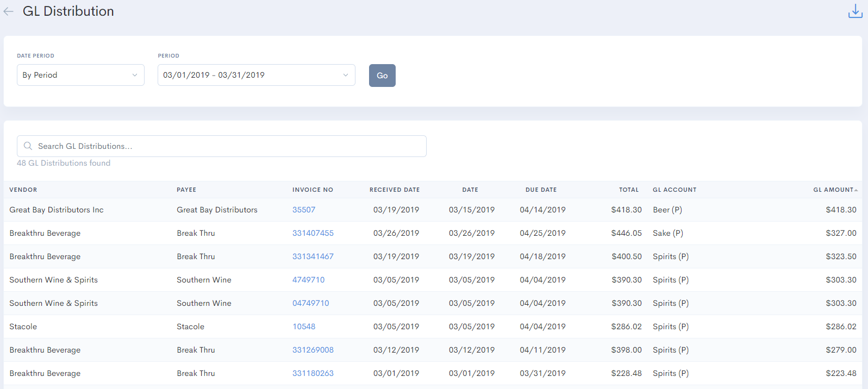Screen dimensions: 868x389
Task: Sort by Total column header
Action: click(629, 190)
